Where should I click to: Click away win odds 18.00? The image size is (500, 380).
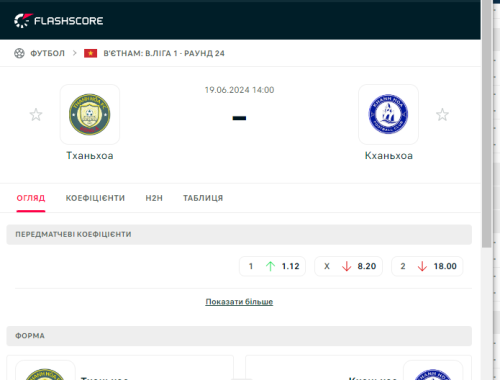click(427, 266)
